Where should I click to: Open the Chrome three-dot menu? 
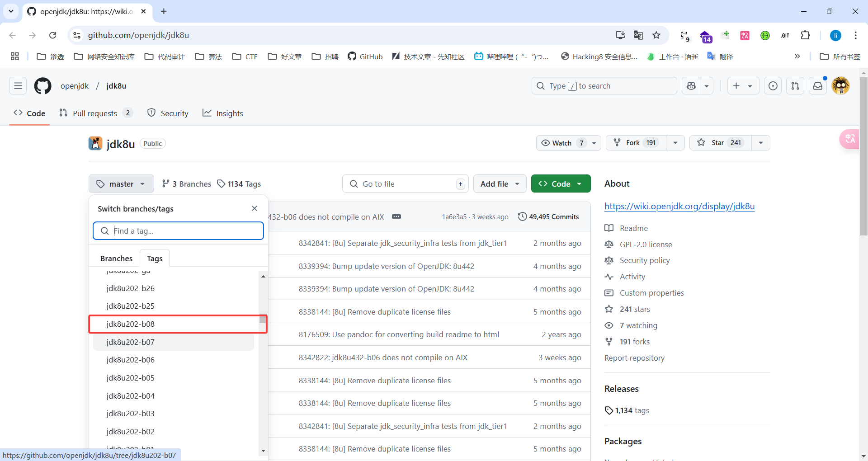(856, 35)
